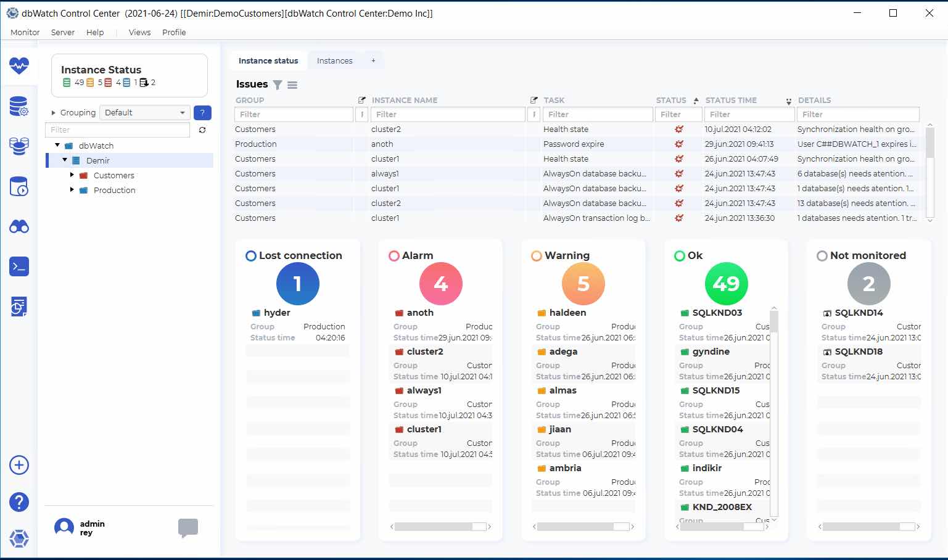Open the Monitor menu

click(25, 32)
